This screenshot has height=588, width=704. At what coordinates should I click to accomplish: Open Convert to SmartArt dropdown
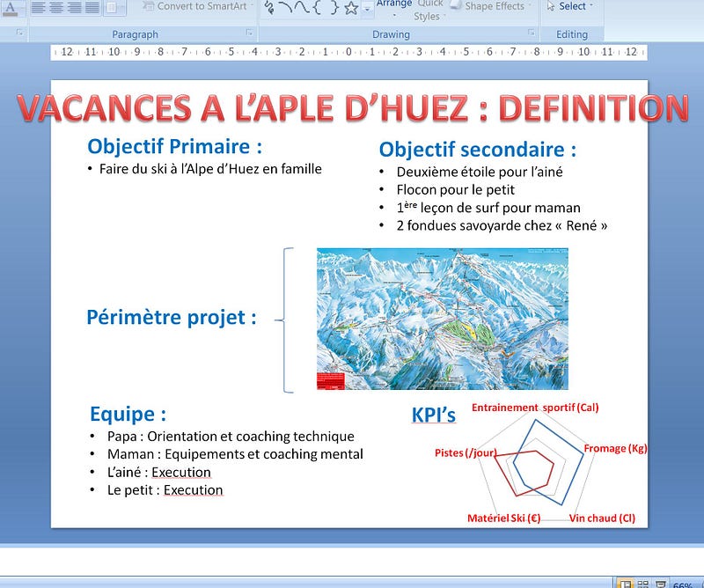[199, 6]
